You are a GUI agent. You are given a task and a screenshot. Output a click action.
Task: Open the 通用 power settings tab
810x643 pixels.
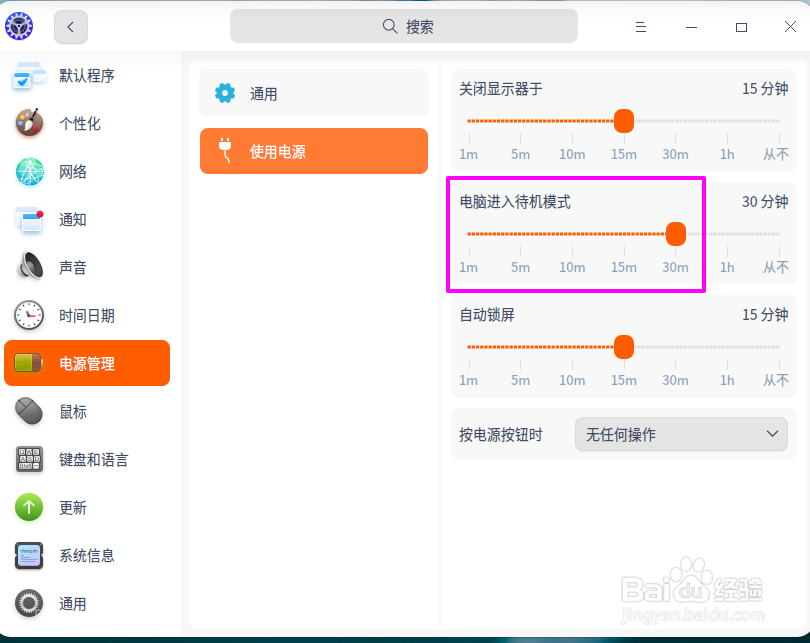pos(314,93)
